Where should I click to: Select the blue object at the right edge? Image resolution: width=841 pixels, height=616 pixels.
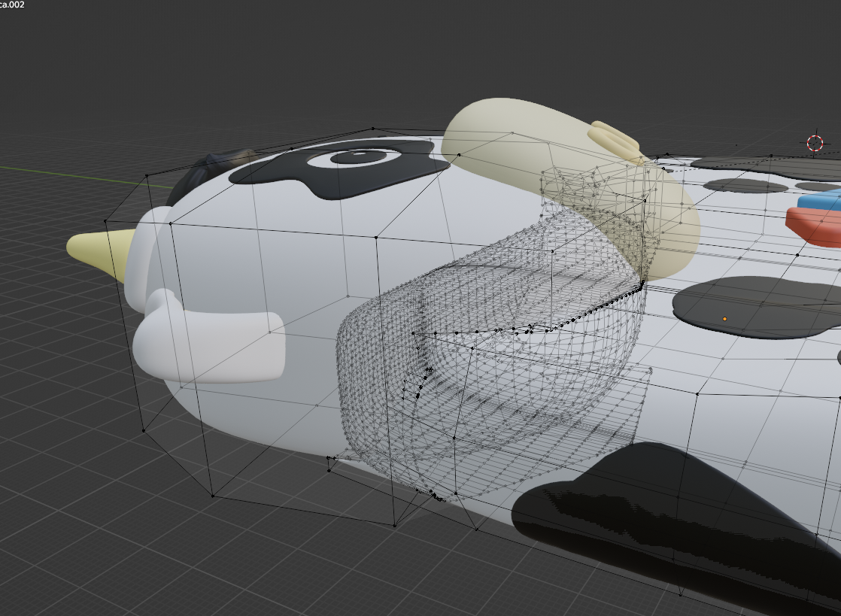click(821, 200)
